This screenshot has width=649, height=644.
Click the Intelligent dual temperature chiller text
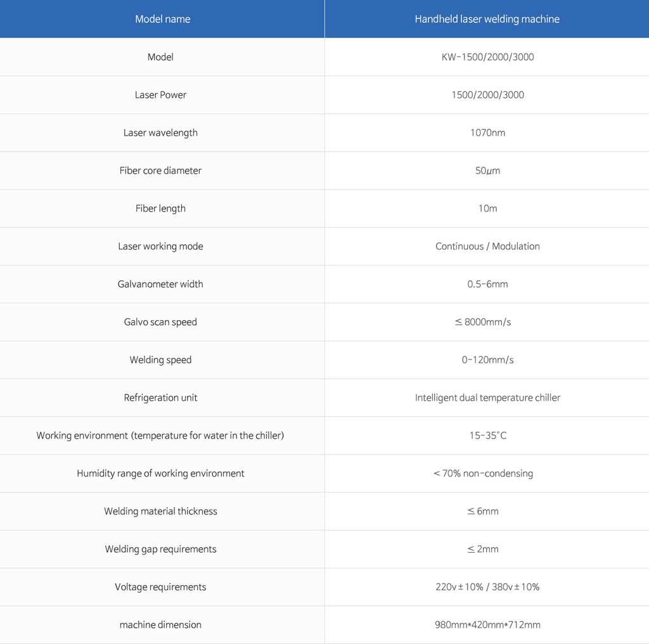tap(487, 397)
